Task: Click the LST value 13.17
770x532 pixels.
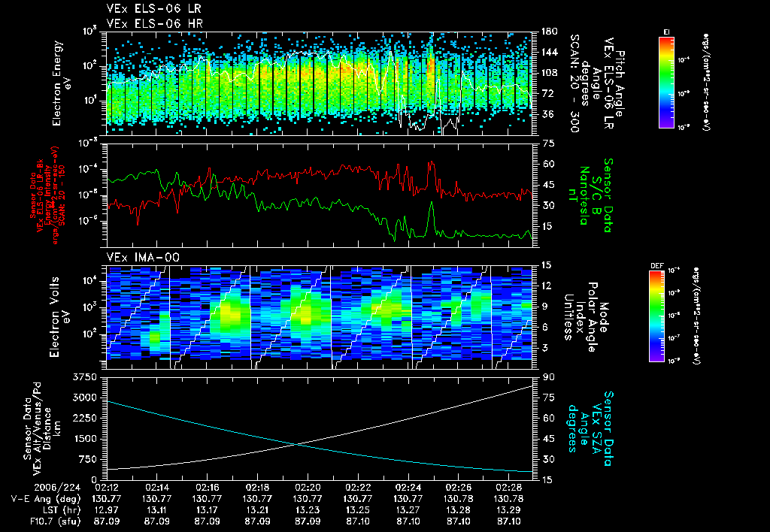Action: point(208,510)
